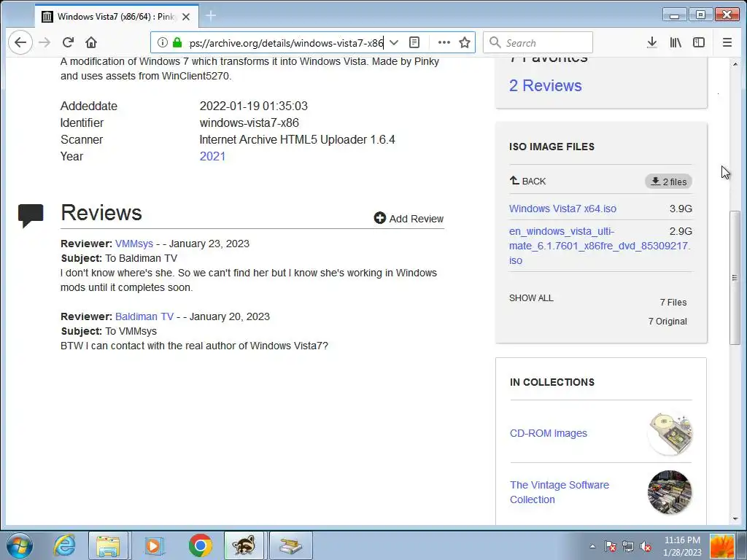Toggle the sidebars icon
This screenshot has width=747, height=560.
click(x=699, y=43)
